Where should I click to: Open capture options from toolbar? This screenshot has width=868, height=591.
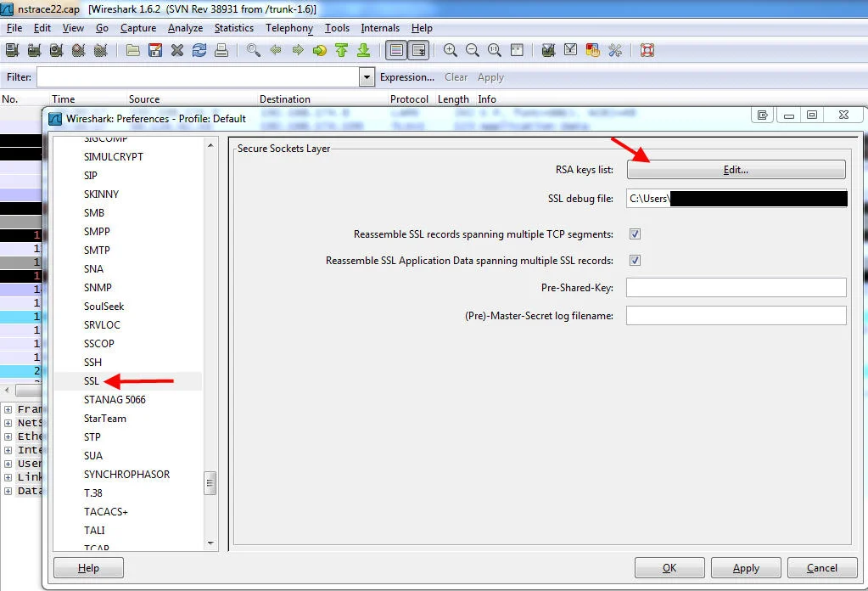(34, 50)
